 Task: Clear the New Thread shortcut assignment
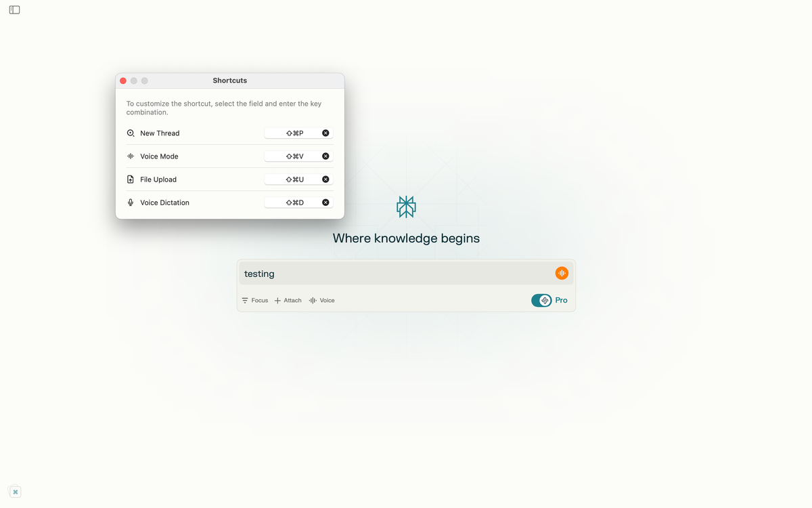325,133
